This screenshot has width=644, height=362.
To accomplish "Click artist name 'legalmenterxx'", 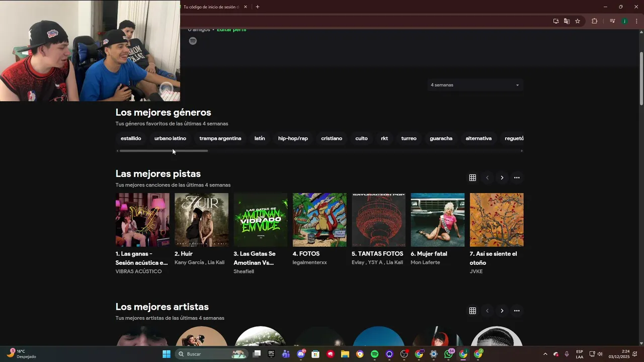I will coord(309,262).
